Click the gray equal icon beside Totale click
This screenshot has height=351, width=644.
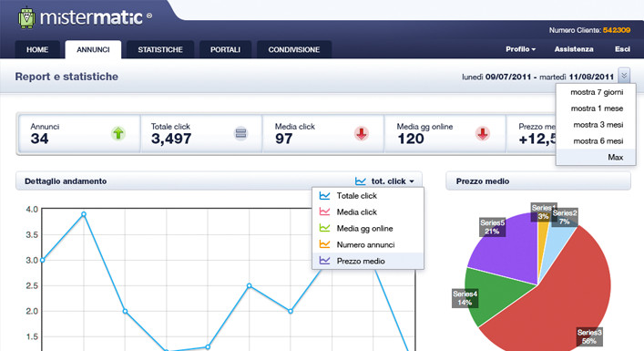[x=240, y=134]
